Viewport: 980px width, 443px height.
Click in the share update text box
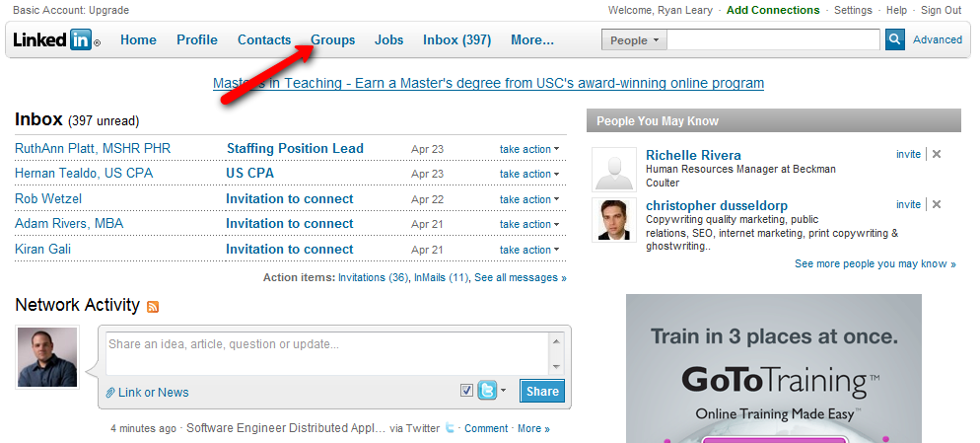327,353
